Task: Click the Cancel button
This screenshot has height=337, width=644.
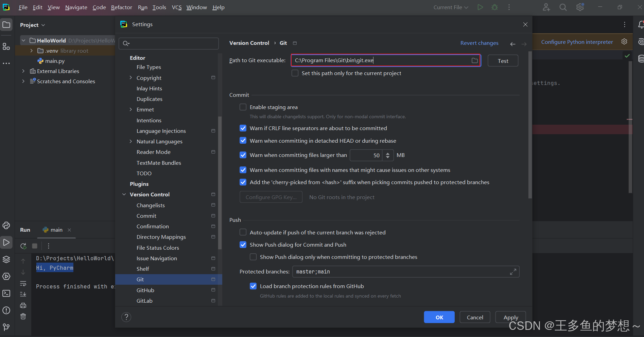Action: 475,317
